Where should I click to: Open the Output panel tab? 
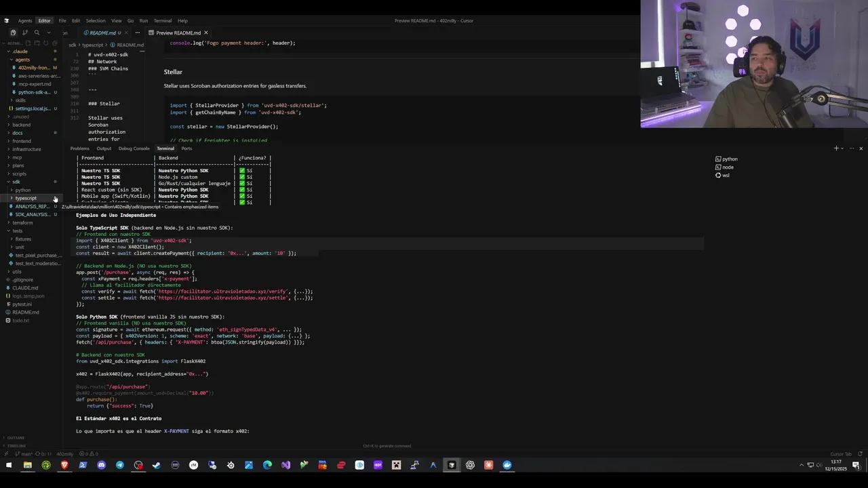(x=104, y=148)
